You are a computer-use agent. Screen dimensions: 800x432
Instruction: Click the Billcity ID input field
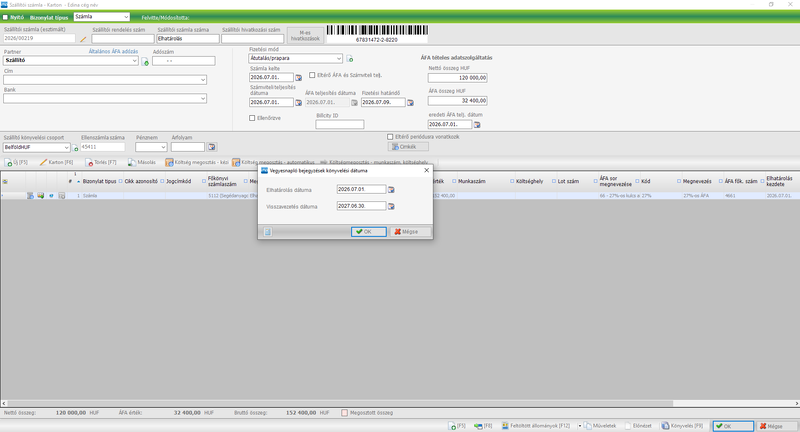[340, 124]
